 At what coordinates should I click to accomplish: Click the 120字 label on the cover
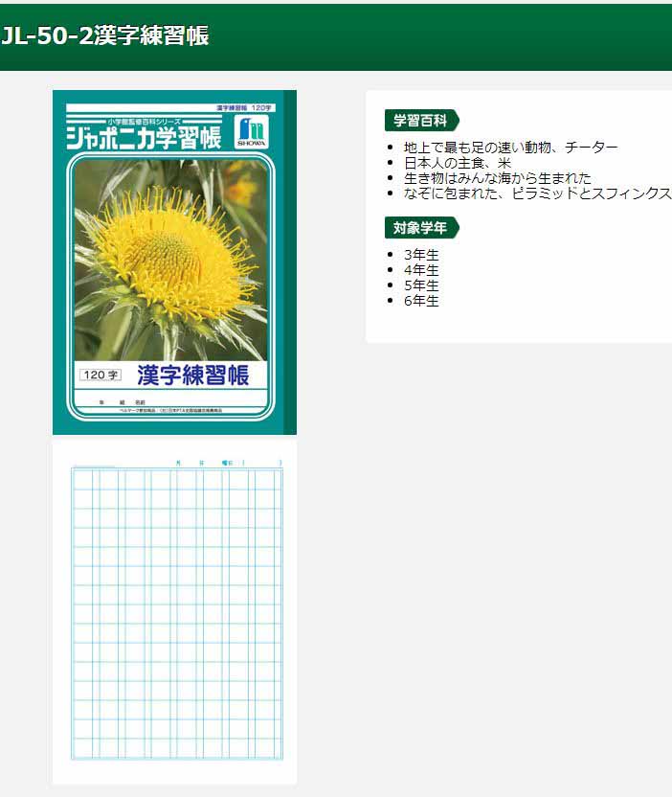pos(101,376)
